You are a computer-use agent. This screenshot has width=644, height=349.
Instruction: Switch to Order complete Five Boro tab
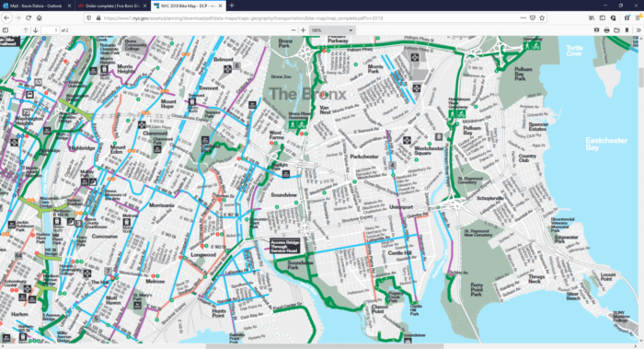coord(112,6)
